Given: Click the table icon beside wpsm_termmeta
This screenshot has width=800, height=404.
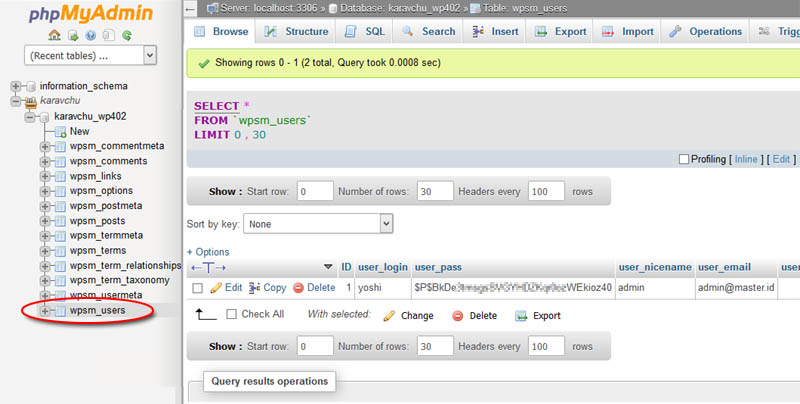Looking at the screenshot, I should (60, 236).
